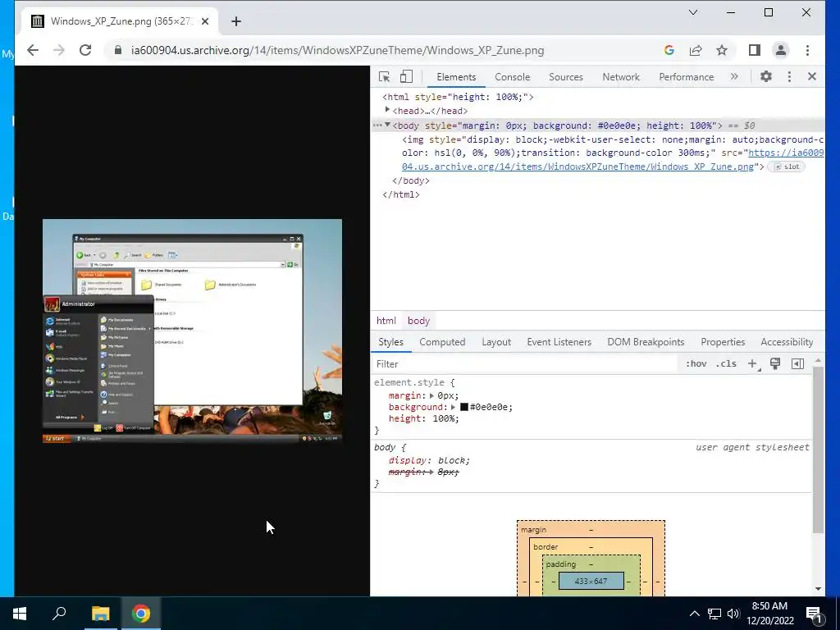This screenshot has width=840, height=630.
Task: Click the inspect element picker icon
Action: click(x=384, y=76)
